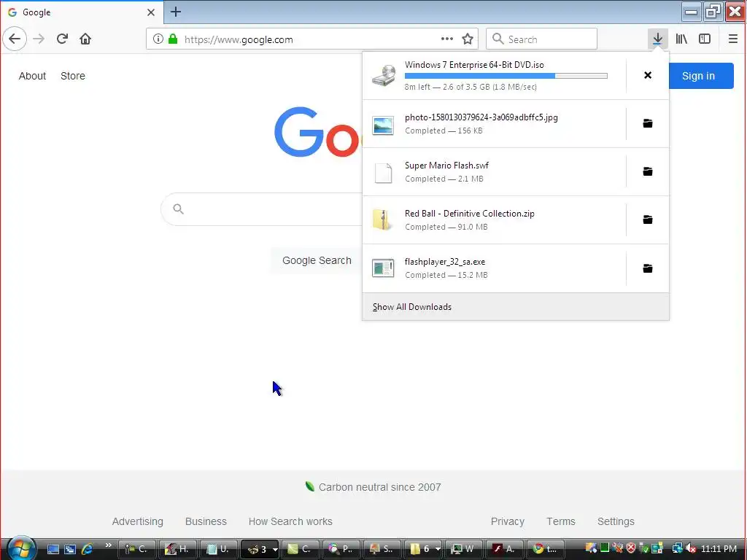The height and width of the screenshot is (560, 747).
Task: Click the Google logo image
Action: (318, 132)
